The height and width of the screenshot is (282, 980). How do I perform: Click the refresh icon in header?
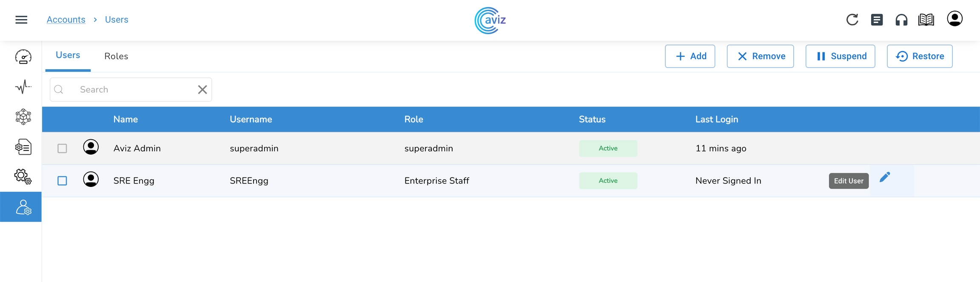point(852,20)
